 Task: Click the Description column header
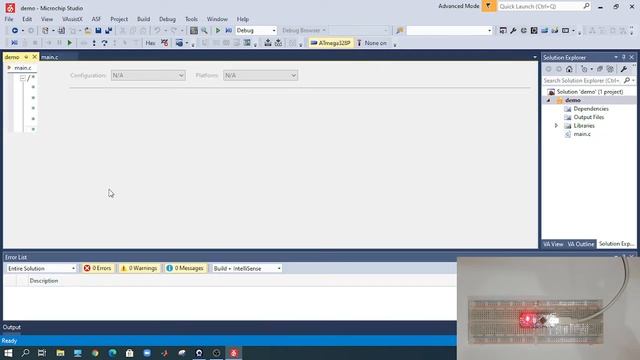[x=44, y=281]
